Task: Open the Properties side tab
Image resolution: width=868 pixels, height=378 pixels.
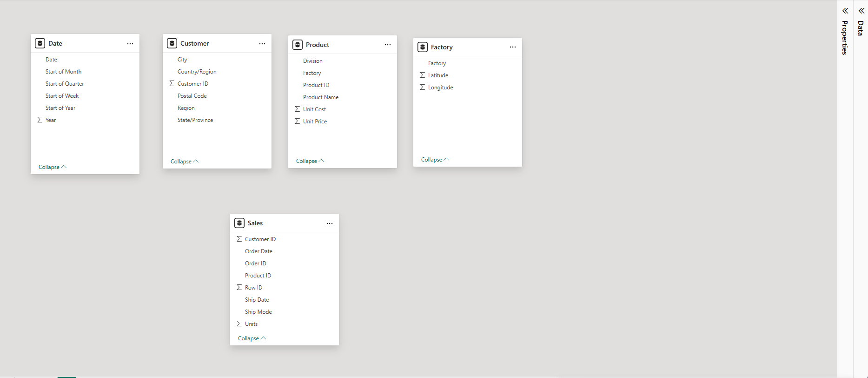Action: point(845,38)
